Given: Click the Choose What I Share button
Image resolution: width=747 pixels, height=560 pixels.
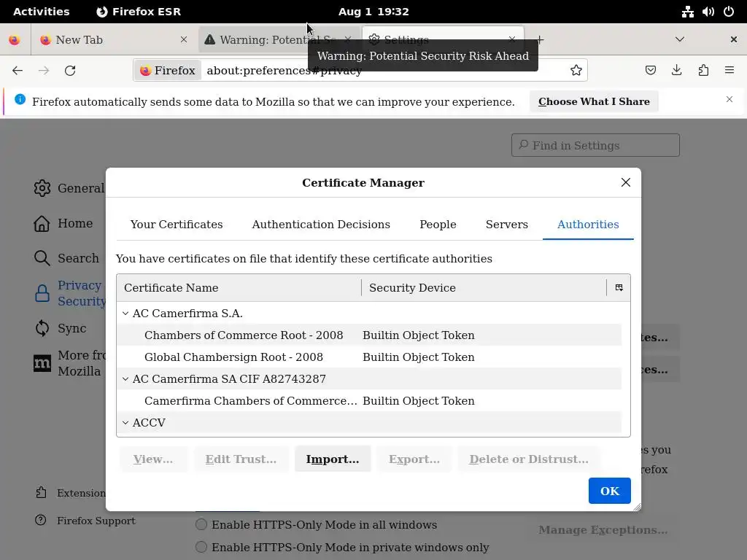Looking at the screenshot, I should click(x=594, y=101).
